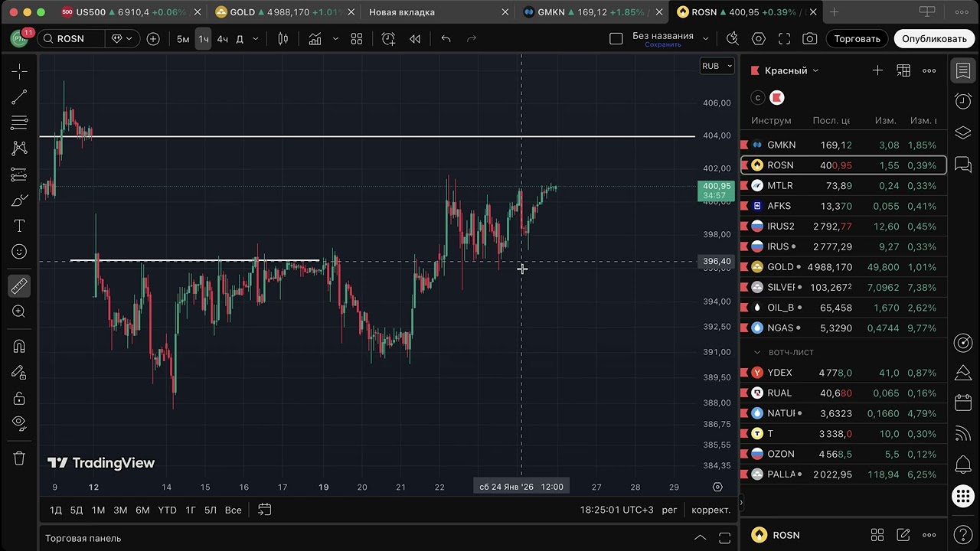Open the chart patterns tool
The height and width of the screenshot is (551, 980).
[x=19, y=148]
